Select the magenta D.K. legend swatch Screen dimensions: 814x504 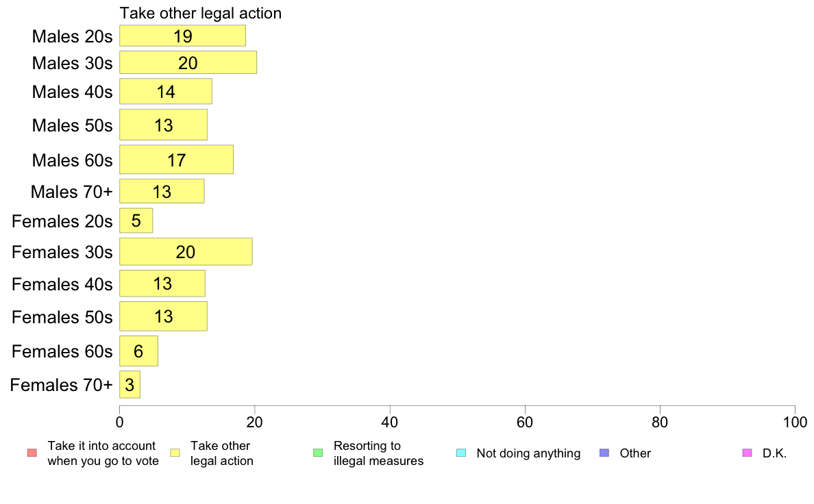pyautogui.click(x=747, y=453)
